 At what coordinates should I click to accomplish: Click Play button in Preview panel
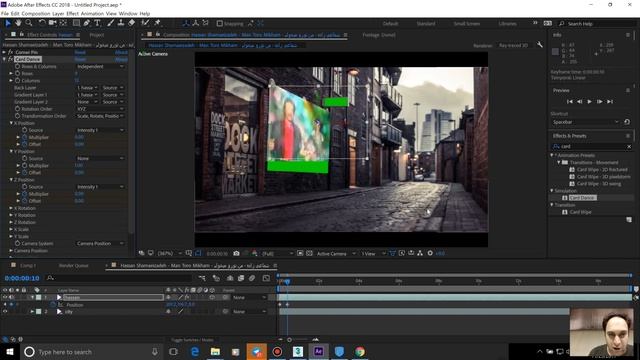(589, 102)
